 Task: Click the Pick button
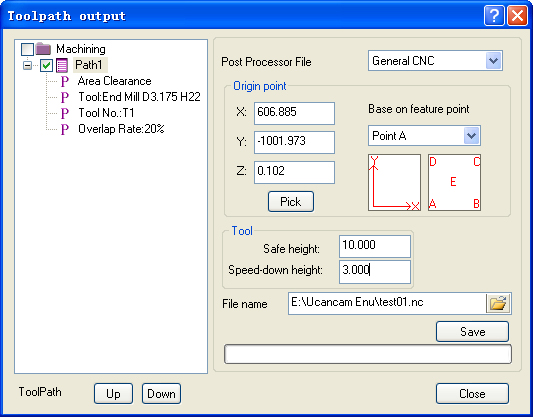pos(291,202)
